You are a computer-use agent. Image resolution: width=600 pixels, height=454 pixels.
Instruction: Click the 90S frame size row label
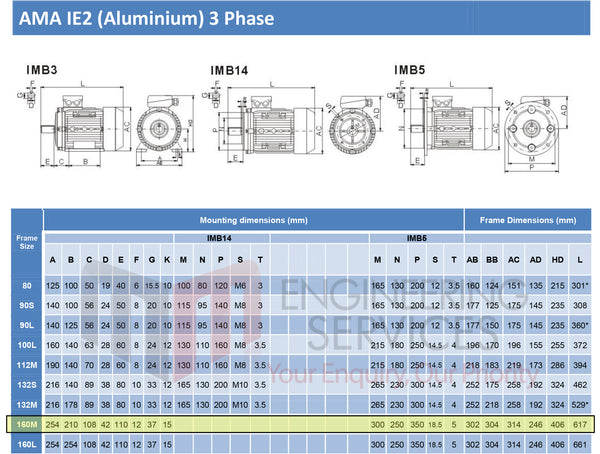(26, 305)
